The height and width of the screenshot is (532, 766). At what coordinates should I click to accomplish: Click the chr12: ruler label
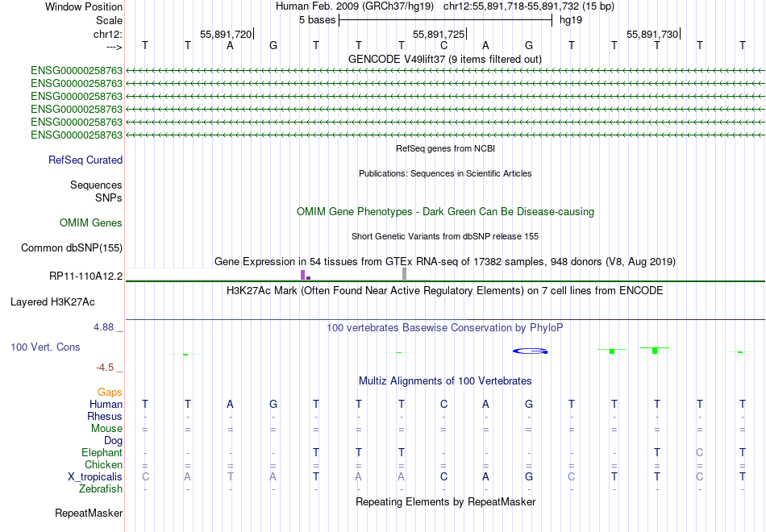[x=108, y=34]
